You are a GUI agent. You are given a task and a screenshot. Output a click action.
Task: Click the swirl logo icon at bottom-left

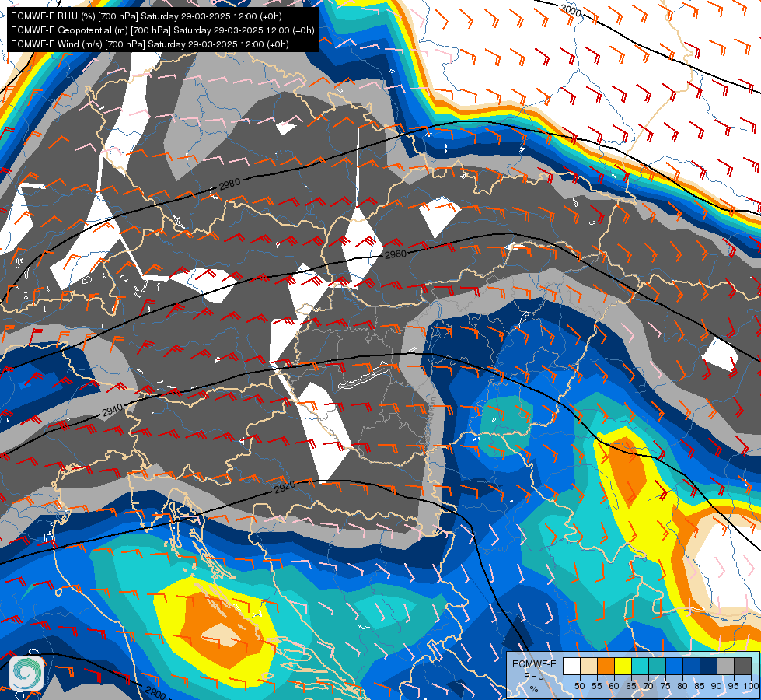26,673
